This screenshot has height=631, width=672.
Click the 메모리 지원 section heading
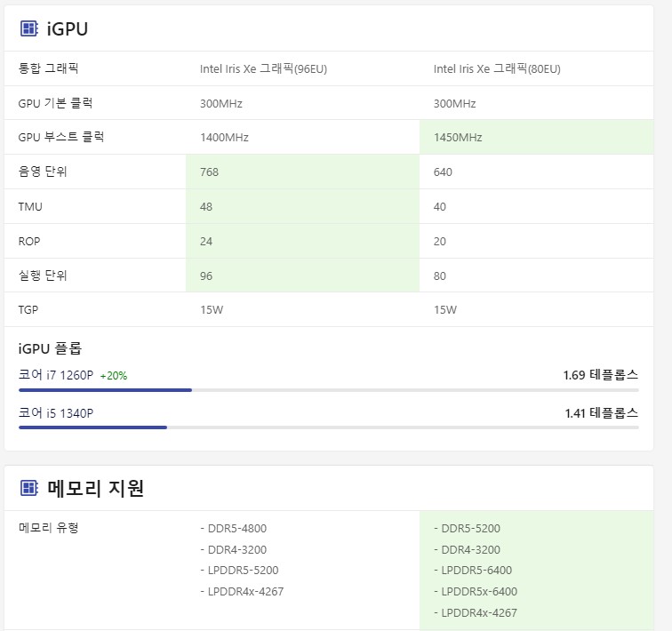[x=96, y=488]
